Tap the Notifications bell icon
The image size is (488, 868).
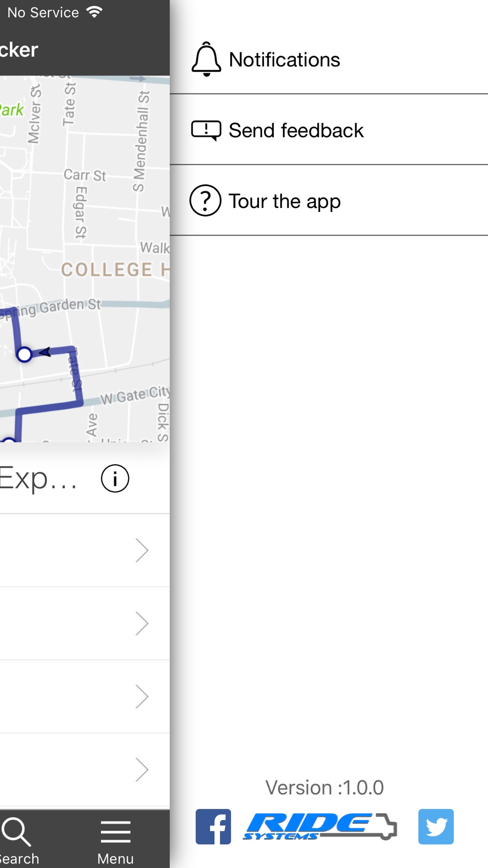206,59
